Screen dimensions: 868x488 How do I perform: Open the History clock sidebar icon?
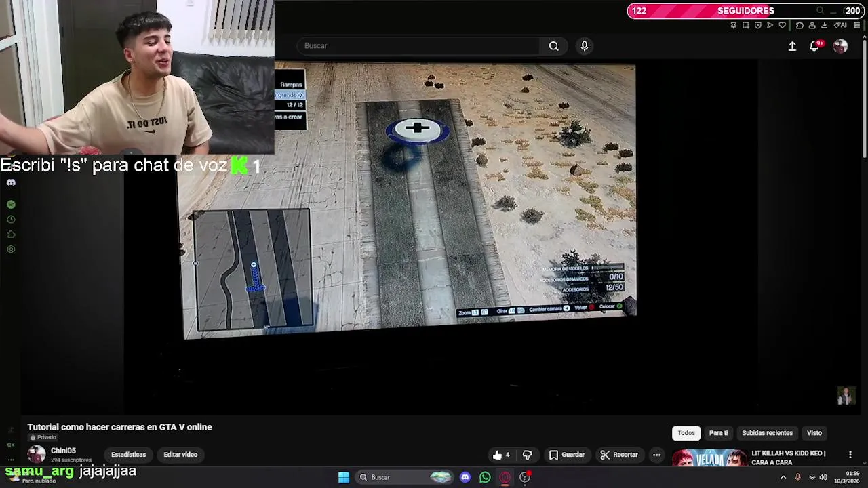click(x=11, y=220)
